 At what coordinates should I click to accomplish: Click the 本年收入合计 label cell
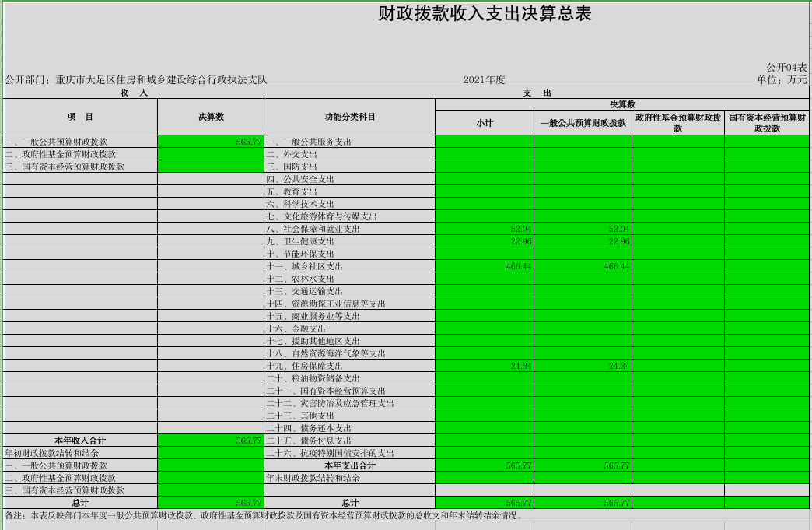(x=80, y=440)
